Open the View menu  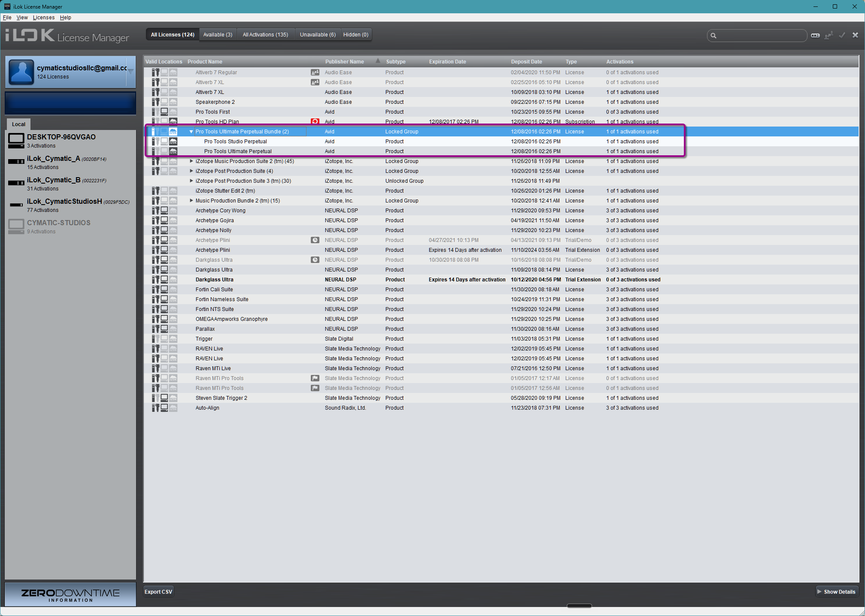point(22,18)
